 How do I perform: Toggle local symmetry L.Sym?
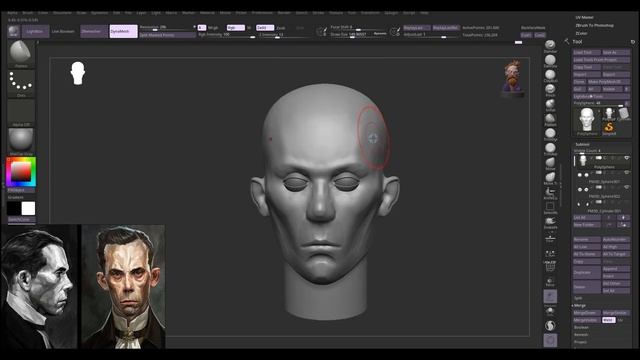(550, 252)
